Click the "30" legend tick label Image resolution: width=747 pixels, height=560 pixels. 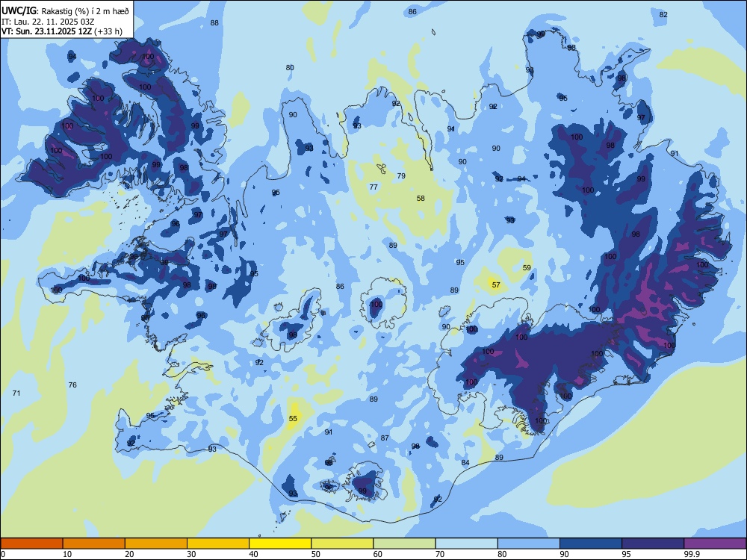[191, 554]
